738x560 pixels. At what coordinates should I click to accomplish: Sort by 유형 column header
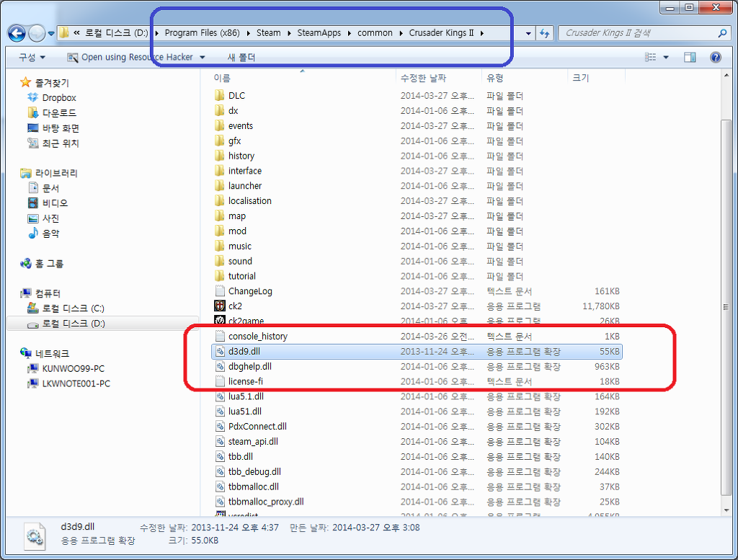(494, 78)
